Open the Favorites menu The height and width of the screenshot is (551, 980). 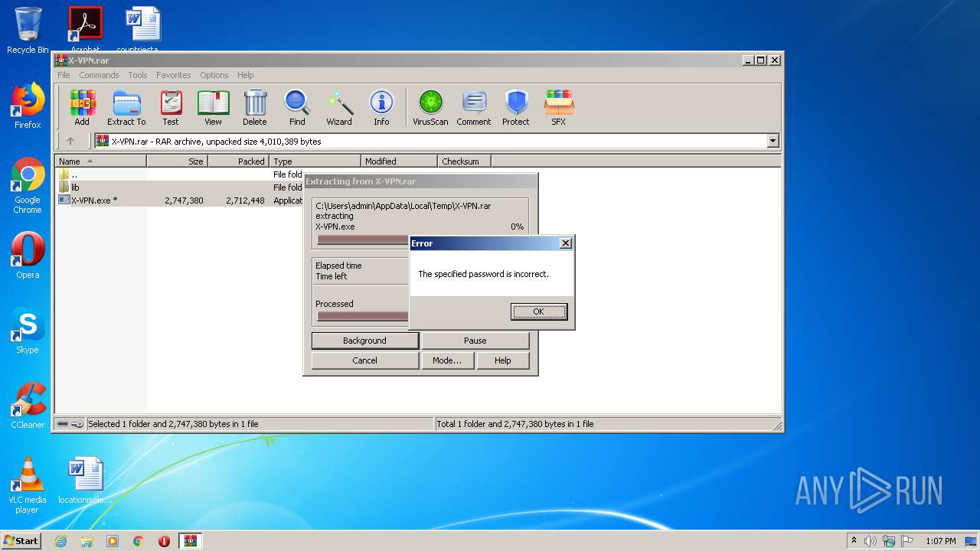174,75
